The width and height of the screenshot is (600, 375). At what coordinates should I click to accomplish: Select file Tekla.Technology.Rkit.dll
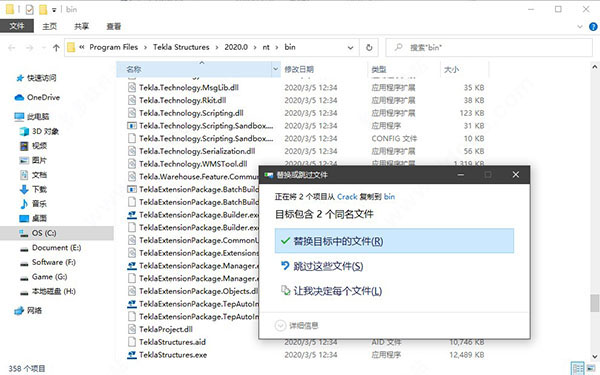tap(183, 100)
